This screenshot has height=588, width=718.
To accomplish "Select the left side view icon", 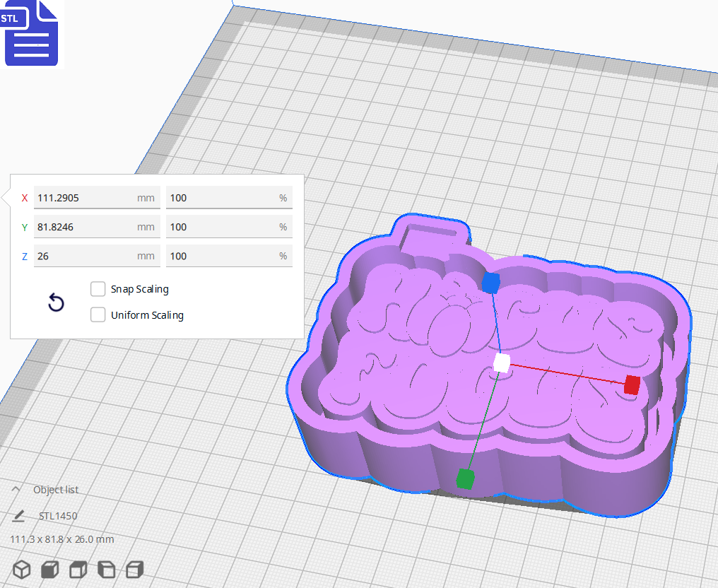I will click(106, 570).
